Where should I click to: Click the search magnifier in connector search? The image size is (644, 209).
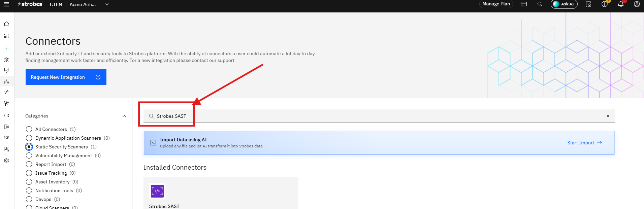pos(152,116)
